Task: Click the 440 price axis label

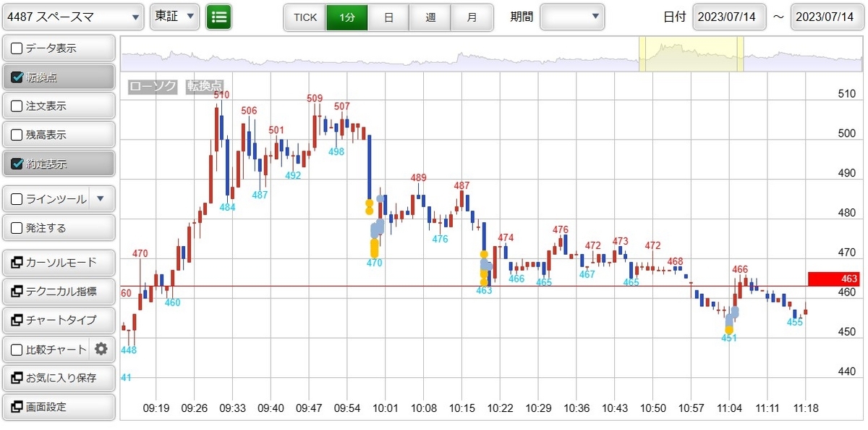Action: click(846, 371)
